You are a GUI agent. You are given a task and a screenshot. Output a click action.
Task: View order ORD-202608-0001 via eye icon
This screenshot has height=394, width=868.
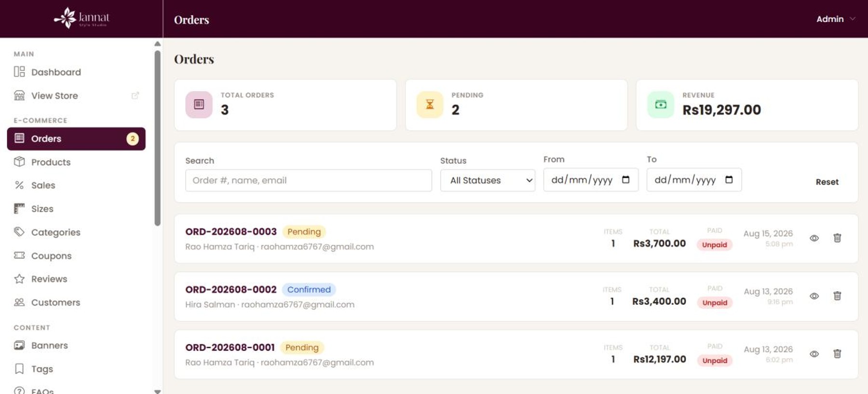(x=814, y=353)
